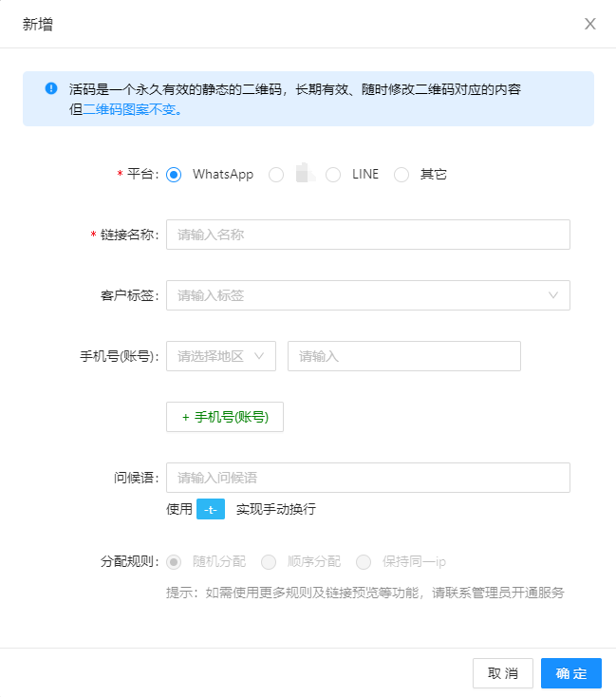Image resolution: width=616 pixels, height=697 pixels.
Task: Focus the 链接名称 name input field
Action: (368, 235)
